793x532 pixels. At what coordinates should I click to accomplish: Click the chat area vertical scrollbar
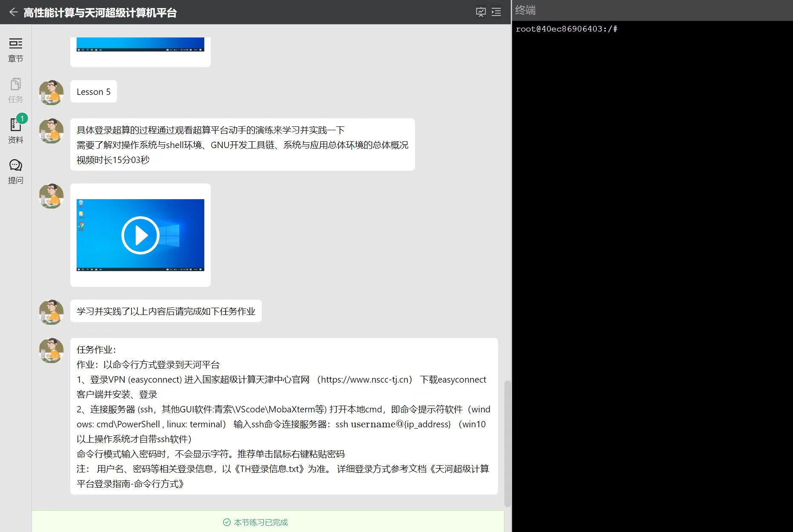507,443
